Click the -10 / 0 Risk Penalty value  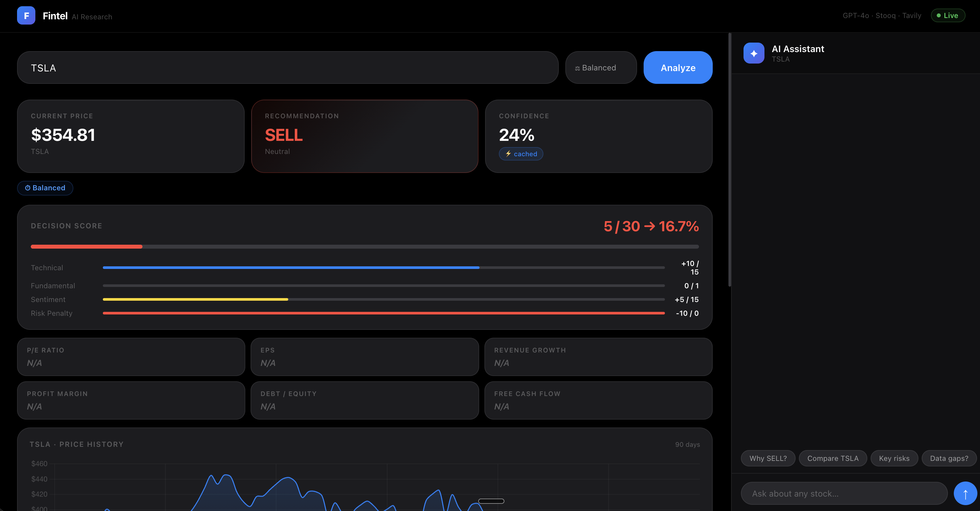point(687,313)
